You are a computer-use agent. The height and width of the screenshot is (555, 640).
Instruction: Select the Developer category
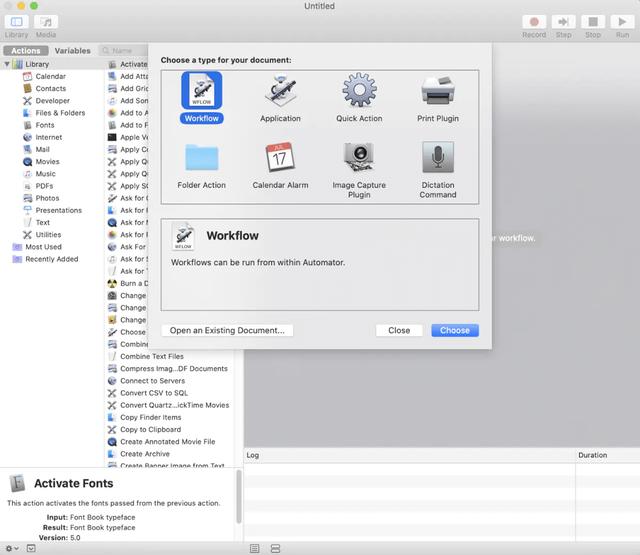coord(52,101)
